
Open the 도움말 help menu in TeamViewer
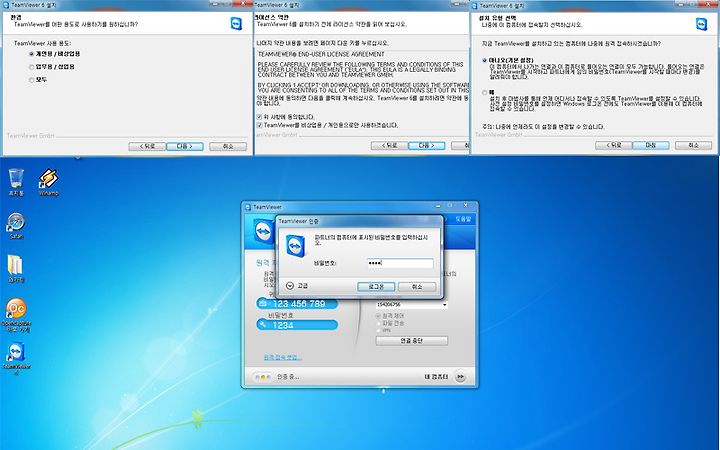(463, 219)
